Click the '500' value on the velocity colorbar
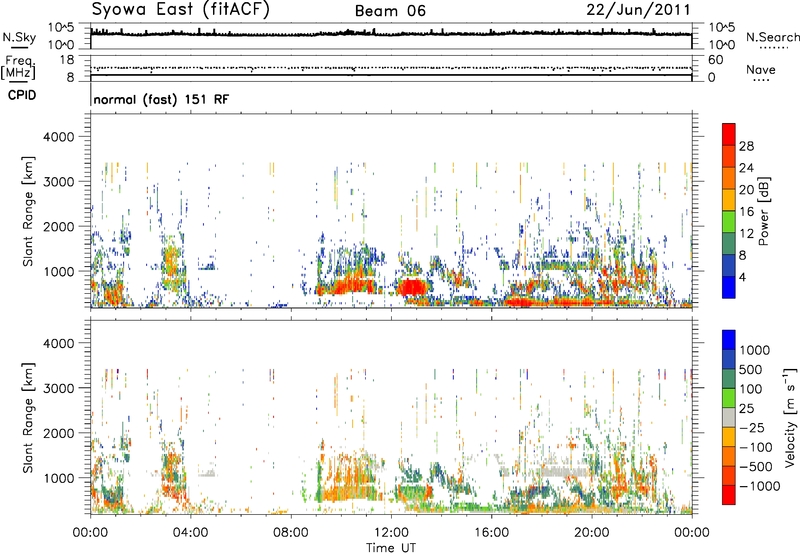 click(x=751, y=370)
